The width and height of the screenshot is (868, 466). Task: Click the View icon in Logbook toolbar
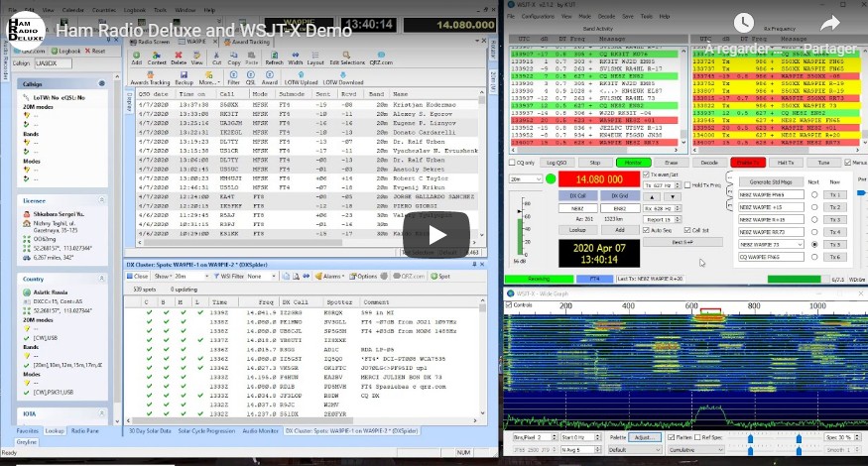tap(196, 58)
